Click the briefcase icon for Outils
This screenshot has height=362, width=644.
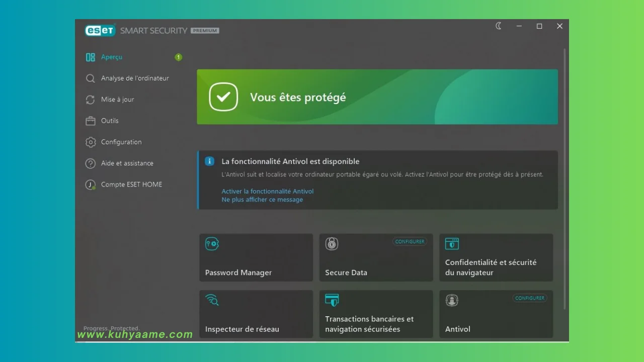coord(91,121)
